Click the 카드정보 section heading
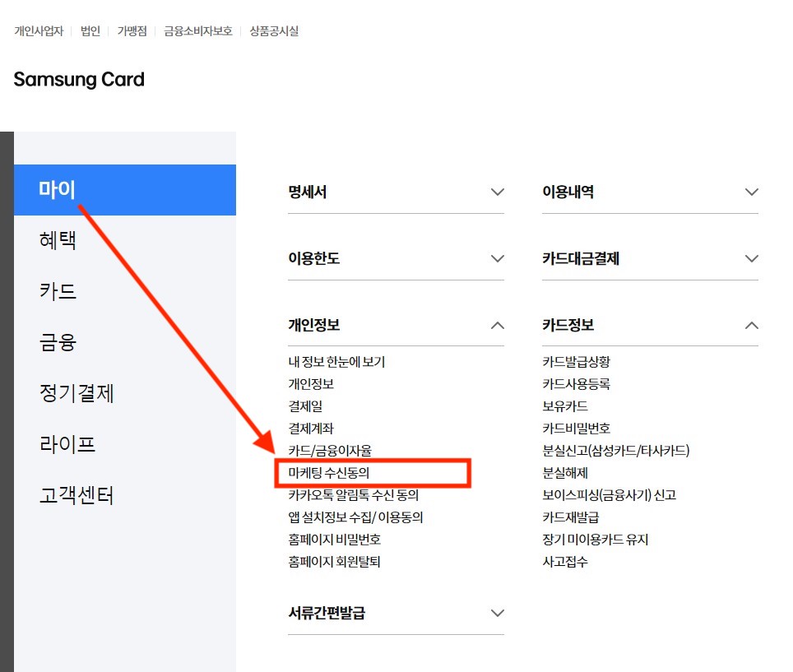 [568, 325]
